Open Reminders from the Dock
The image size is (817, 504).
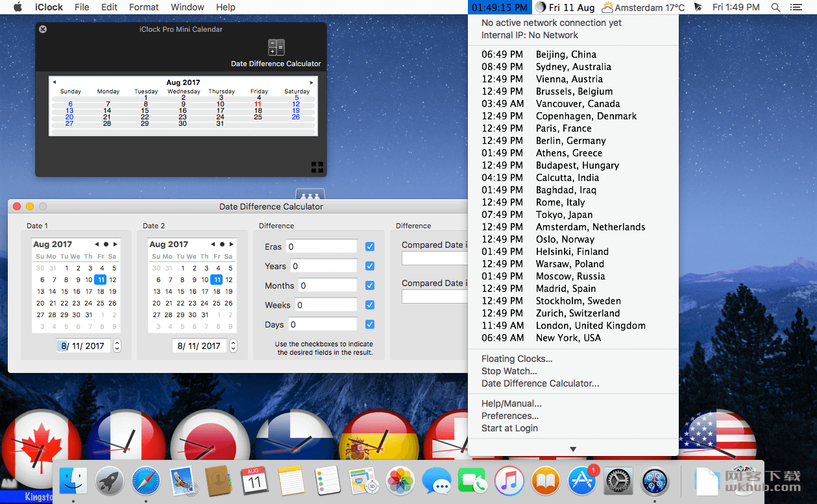click(328, 481)
